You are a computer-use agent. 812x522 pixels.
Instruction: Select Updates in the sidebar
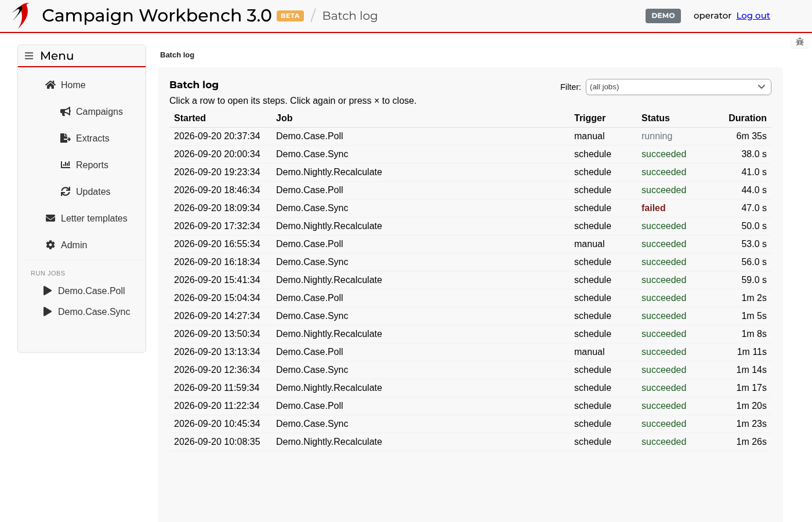[x=93, y=191]
